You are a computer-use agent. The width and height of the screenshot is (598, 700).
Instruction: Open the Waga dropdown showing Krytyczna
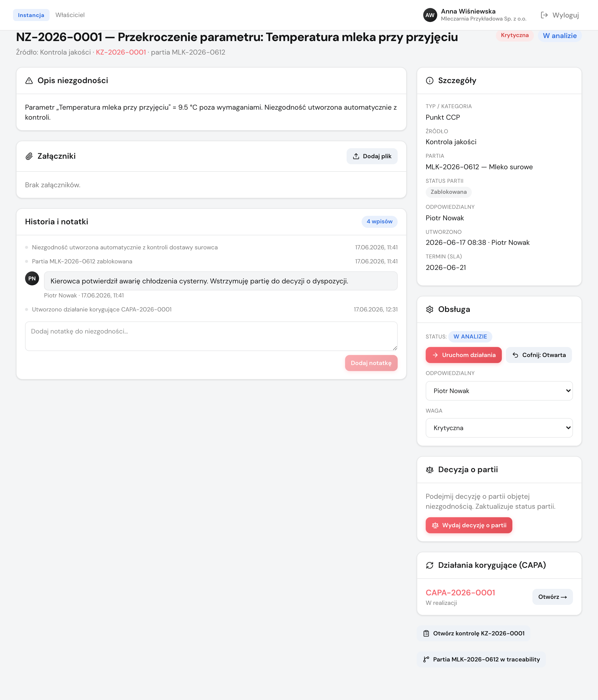pyautogui.click(x=499, y=428)
